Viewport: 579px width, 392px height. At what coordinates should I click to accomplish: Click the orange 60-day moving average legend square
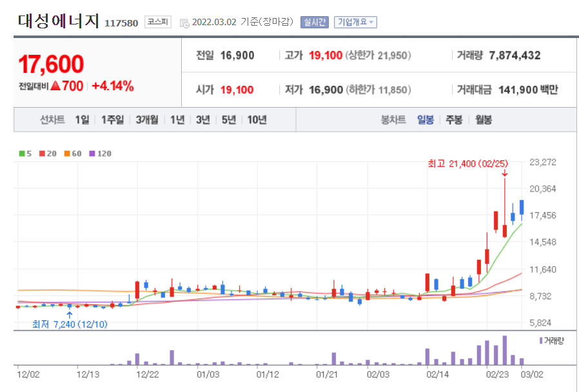tap(67, 153)
